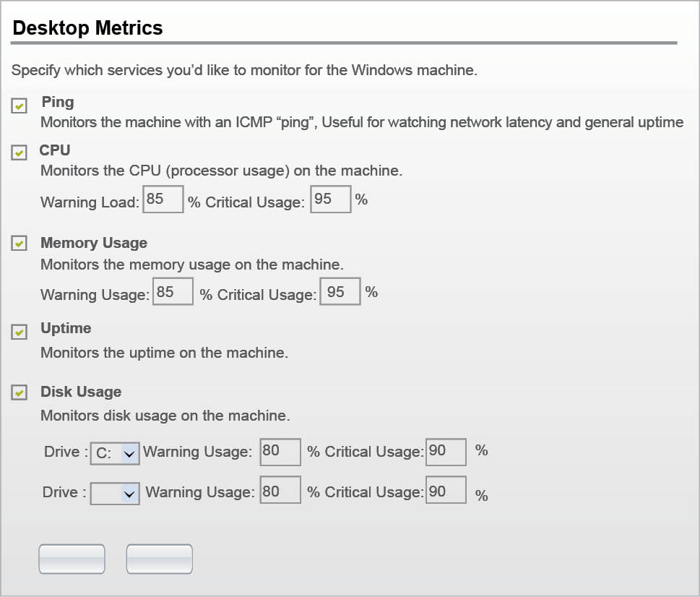Open the Drive dropdown showing C:
This screenshot has width=700, height=597.
pyautogui.click(x=115, y=454)
